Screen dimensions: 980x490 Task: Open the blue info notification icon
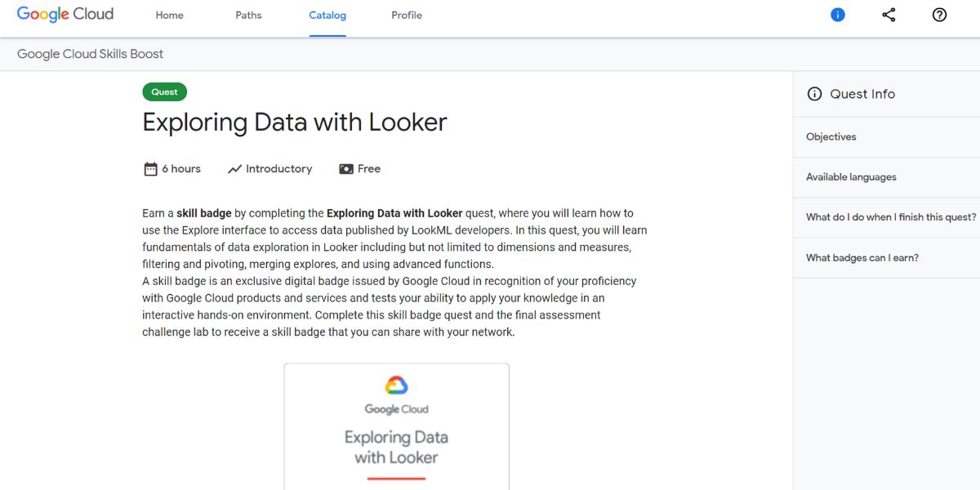tap(838, 15)
